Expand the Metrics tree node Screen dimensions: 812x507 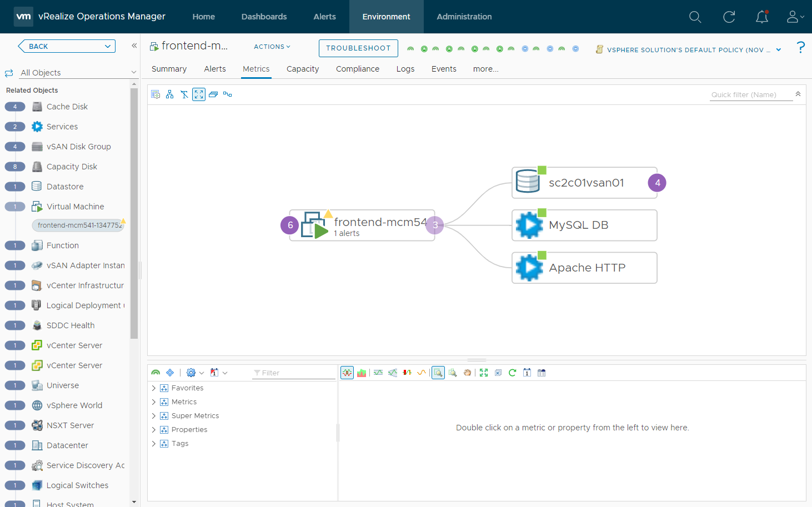point(154,402)
